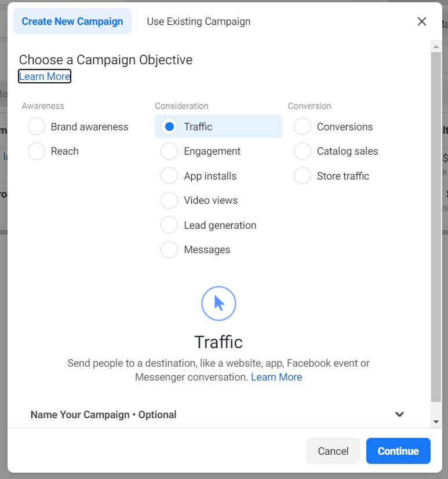Click Learn More in the Traffic description

coord(276,376)
